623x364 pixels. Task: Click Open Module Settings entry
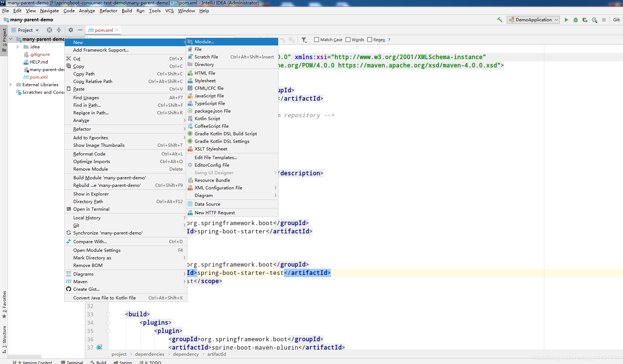pos(125,250)
